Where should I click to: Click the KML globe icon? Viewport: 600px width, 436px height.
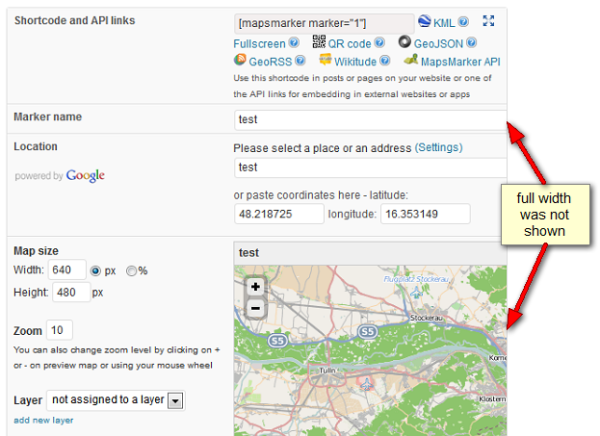[x=424, y=21]
